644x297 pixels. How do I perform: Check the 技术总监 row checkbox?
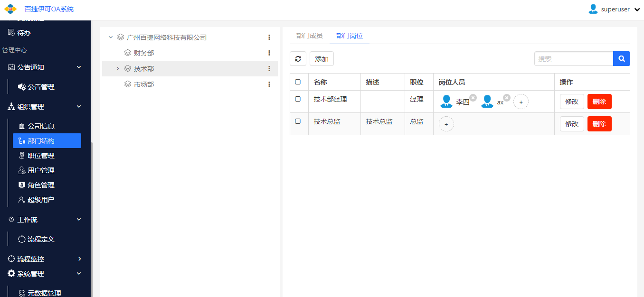pyautogui.click(x=298, y=121)
